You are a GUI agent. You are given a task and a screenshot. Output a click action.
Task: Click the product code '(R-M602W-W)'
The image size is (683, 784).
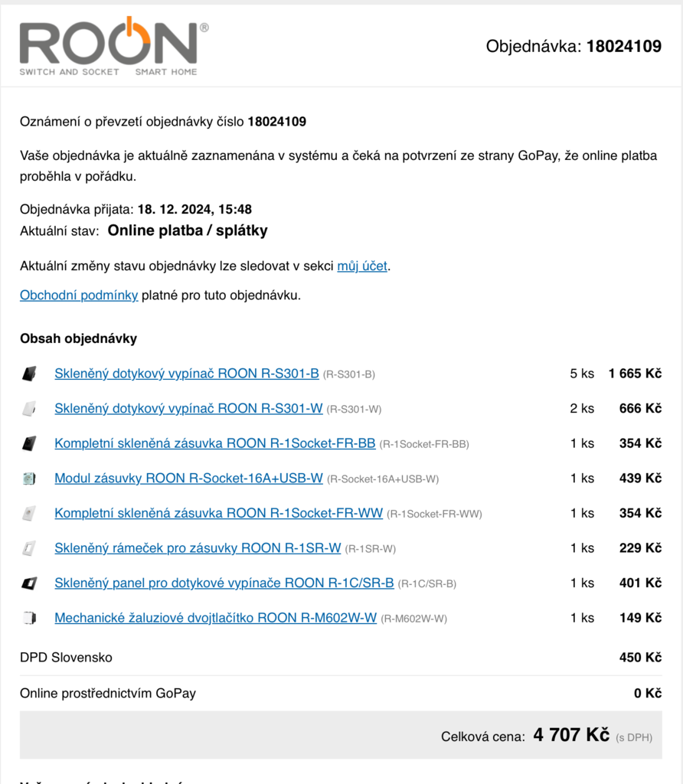[414, 619]
